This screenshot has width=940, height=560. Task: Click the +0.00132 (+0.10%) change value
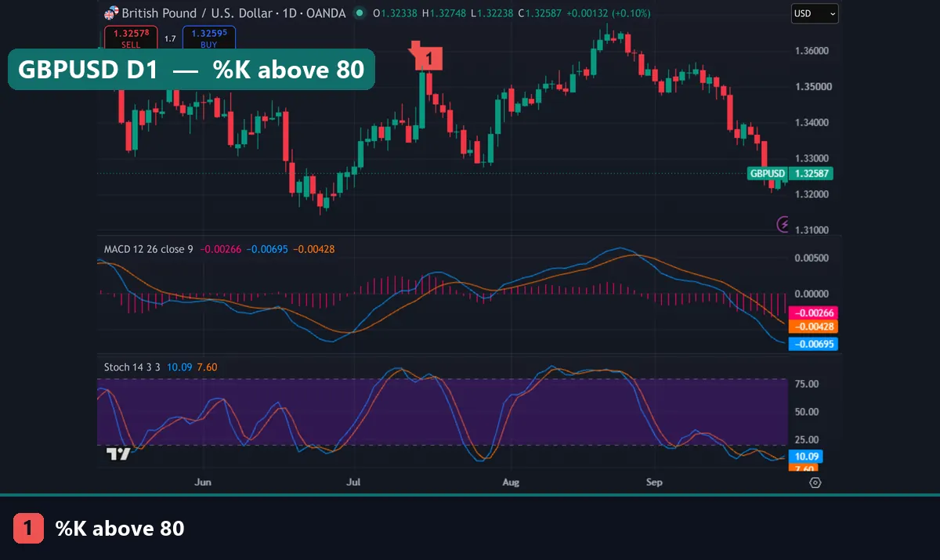(609, 13)
